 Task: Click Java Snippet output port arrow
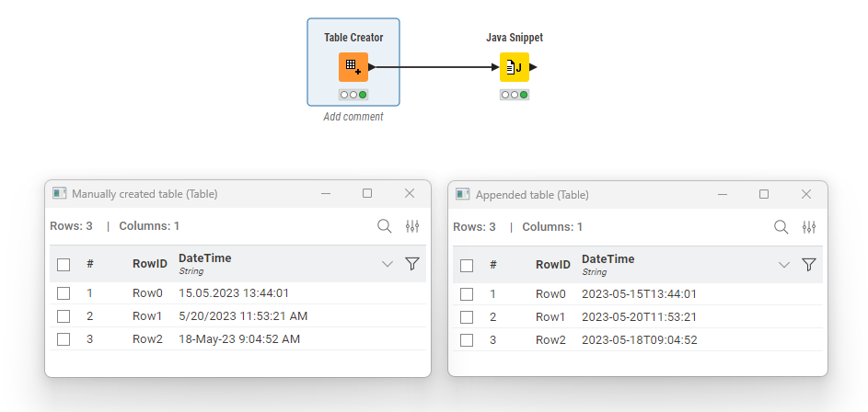point(534,67)
